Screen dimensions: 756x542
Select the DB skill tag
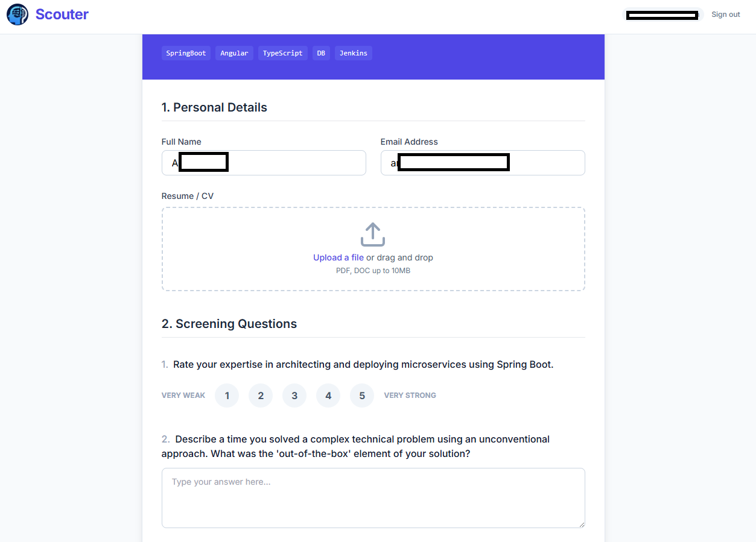pyautogui.click(x=321, y=53)
